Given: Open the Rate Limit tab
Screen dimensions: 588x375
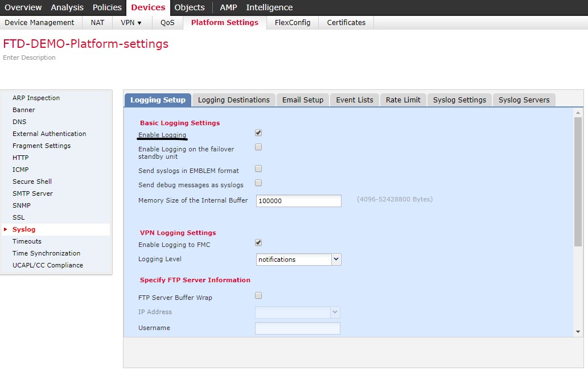Looking at the screenshot, I should point(402,100).
